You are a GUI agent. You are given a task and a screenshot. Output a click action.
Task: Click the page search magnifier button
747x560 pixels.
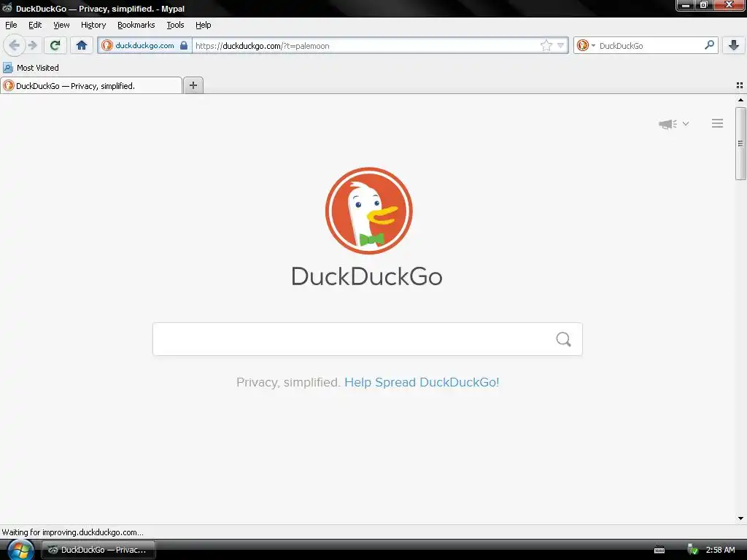pos(564,339)
